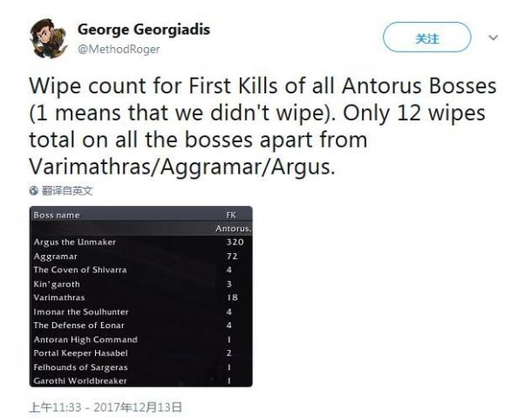Select the Kin'garoth row
The width and height of the screenshot is (532, 419).
(x=140, y=285)
